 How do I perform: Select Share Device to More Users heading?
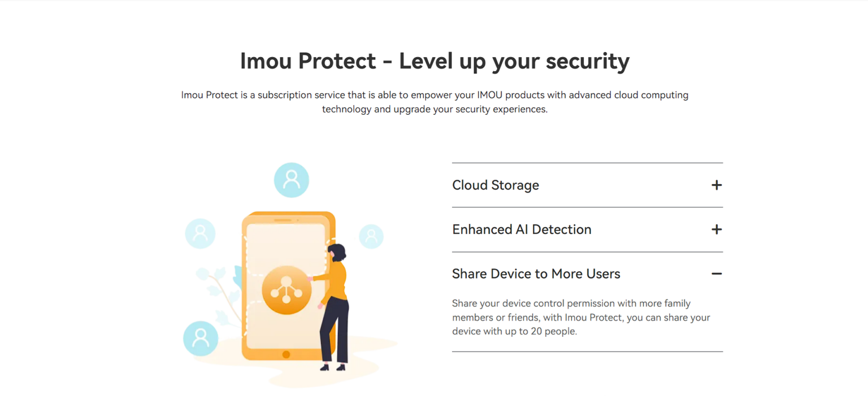click(536, 274)
